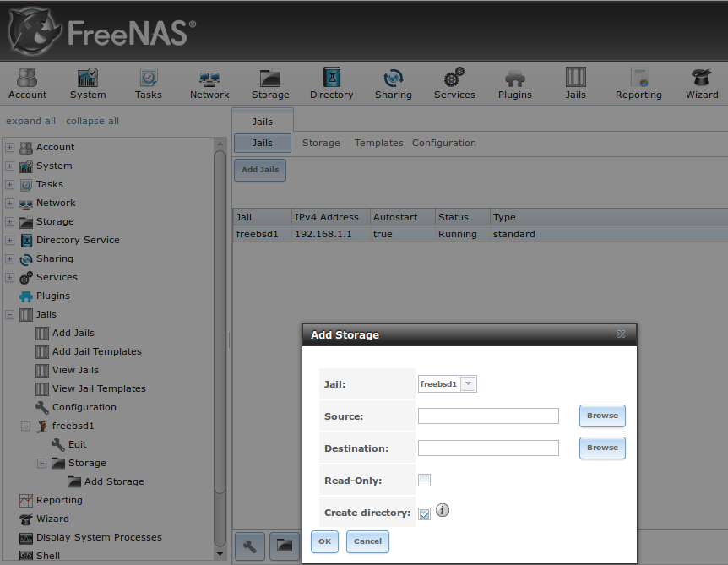Viewport: 728px width, 565px height.
Task: Collapse the Jails tree node
Action: (x=10, y=315)
